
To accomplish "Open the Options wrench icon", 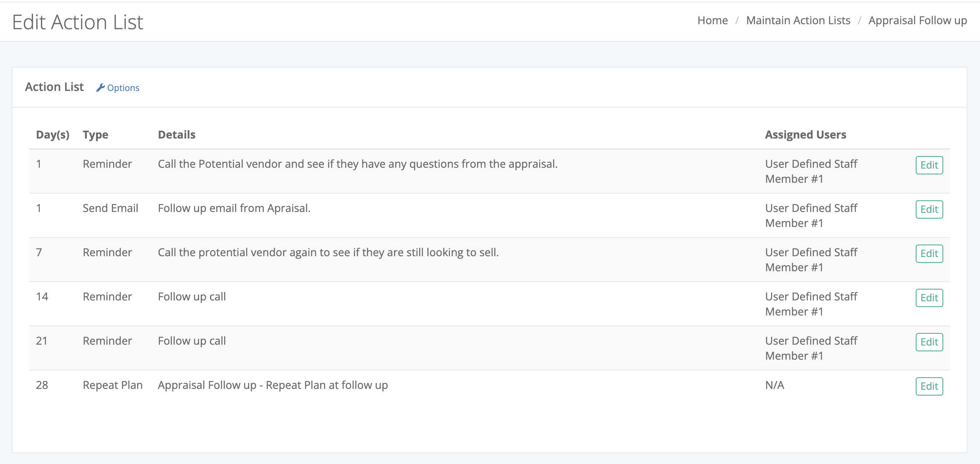I will tap(100, 88).
